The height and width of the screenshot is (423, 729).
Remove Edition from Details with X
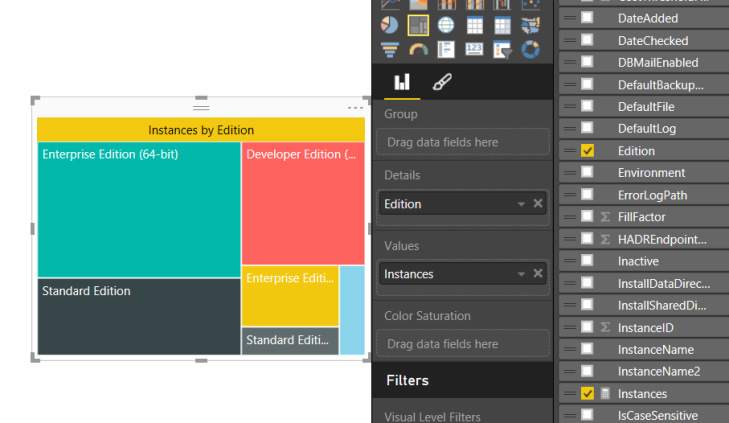pos(538,204)
